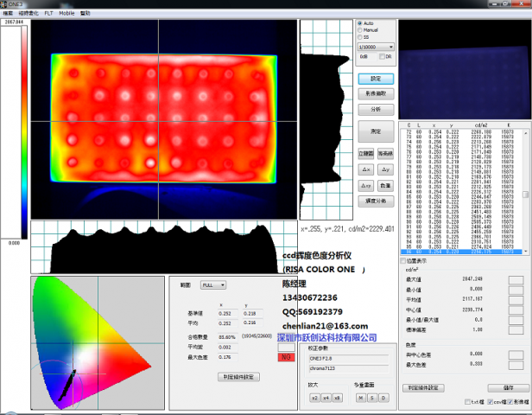The image size is (532, 415).
Task: Click the 分析 analysis button
Action: [x=376, y=109]
